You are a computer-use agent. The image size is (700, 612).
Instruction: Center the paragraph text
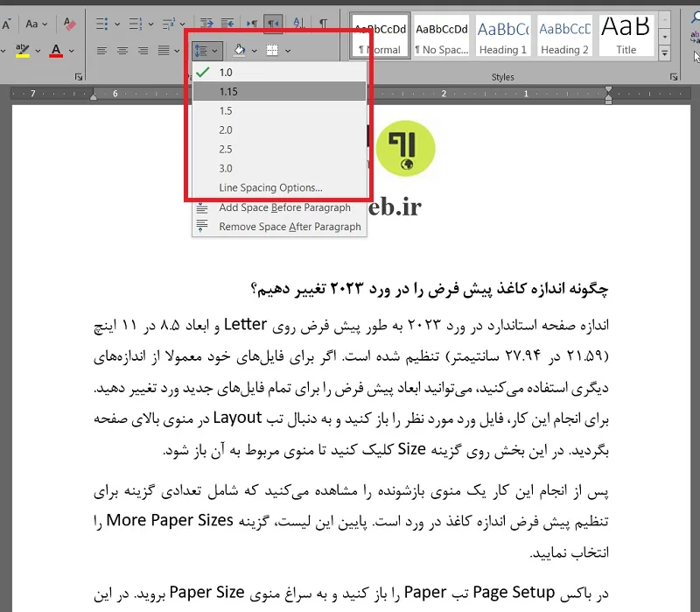coord(122,51)
